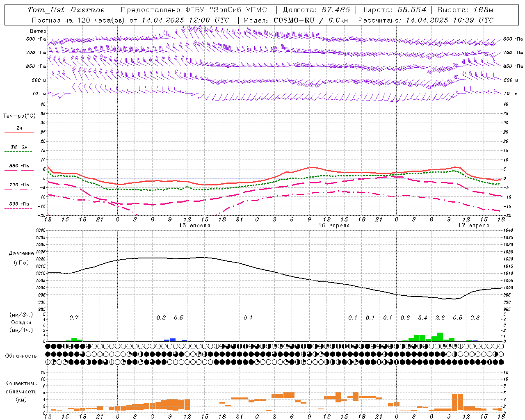Click the 2м temperature legend line sample

point(19,133)
